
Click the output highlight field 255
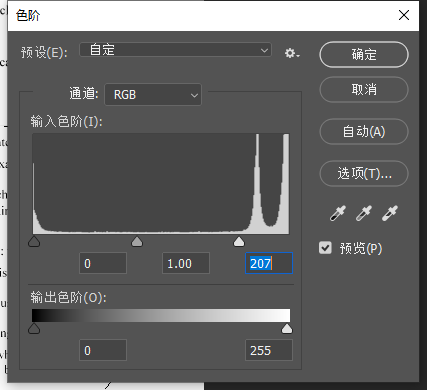269,350
